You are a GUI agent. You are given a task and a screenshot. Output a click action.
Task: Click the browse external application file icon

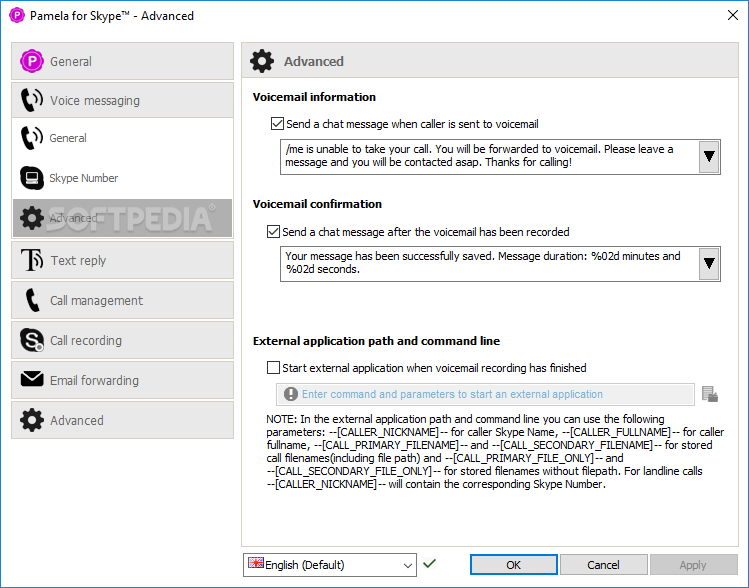(710, 394)
